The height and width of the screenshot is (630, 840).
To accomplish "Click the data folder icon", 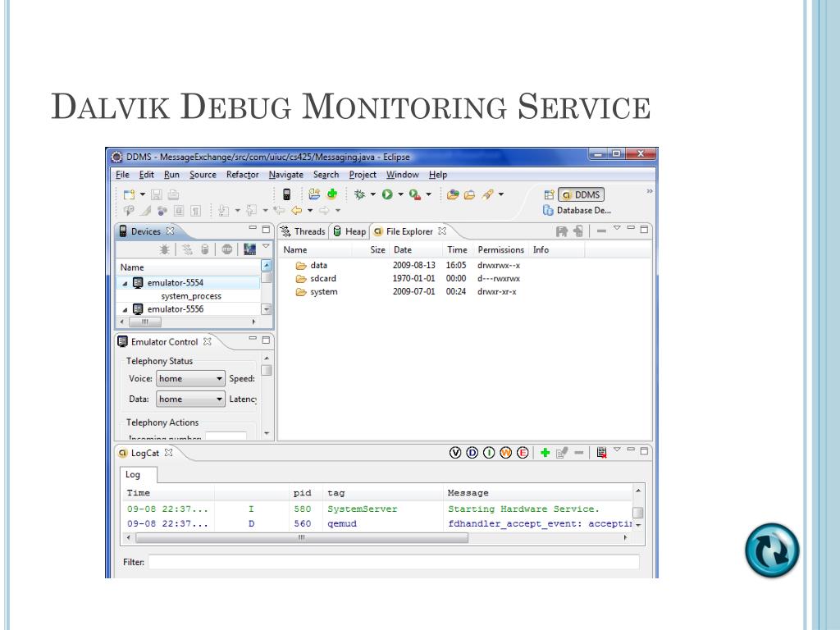I will [x=301, y=265].
